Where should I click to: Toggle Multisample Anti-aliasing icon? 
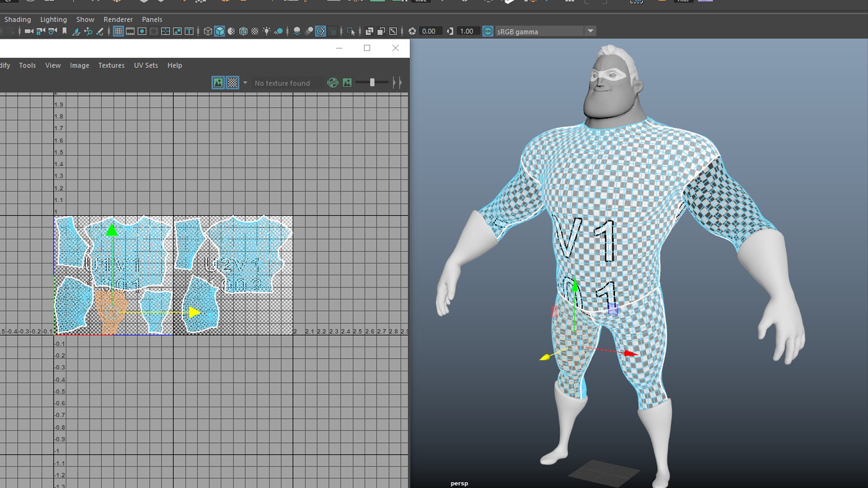(321, 31)
